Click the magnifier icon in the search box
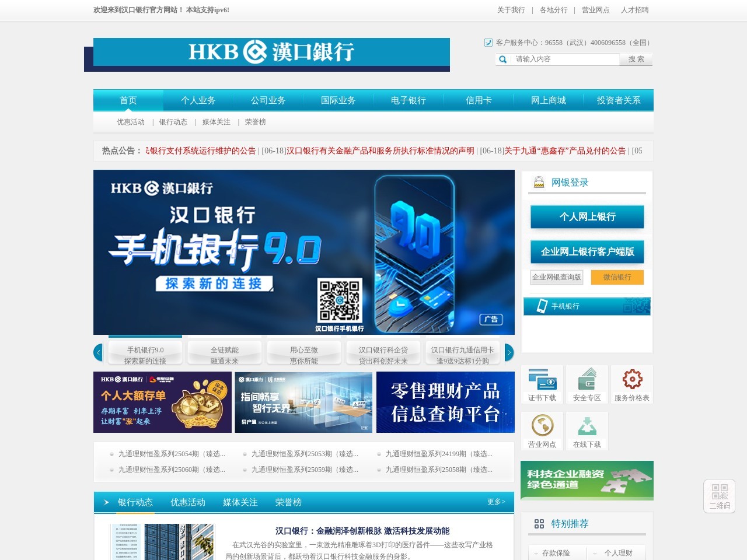Viewport: 747px width, 560px height. [502, 60]
